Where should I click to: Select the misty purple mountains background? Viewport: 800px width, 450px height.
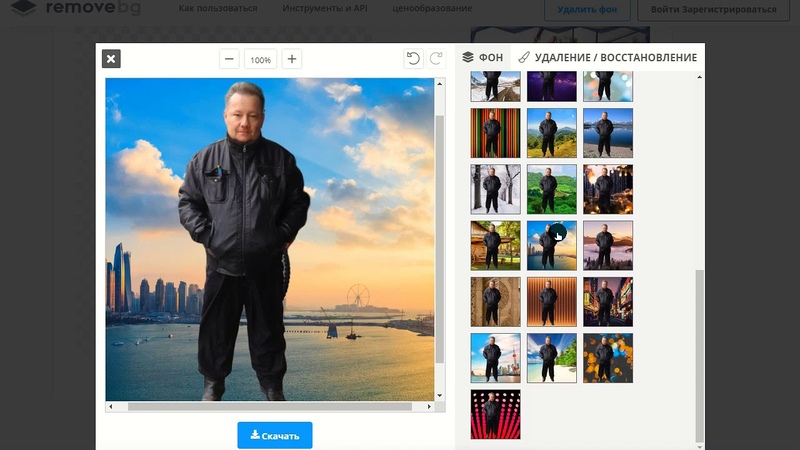coord(608,245)
